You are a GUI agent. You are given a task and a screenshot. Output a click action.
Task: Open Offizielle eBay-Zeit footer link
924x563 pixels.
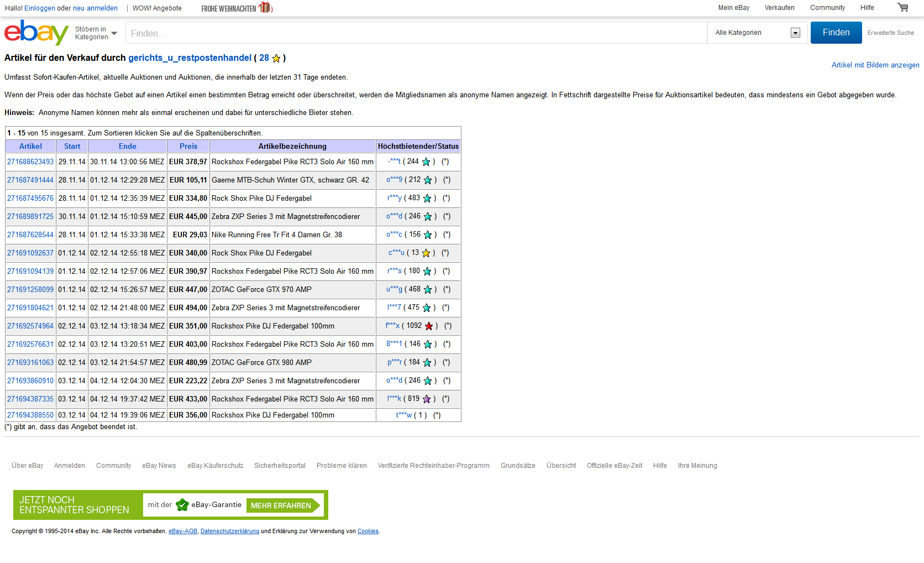point(615,466)
